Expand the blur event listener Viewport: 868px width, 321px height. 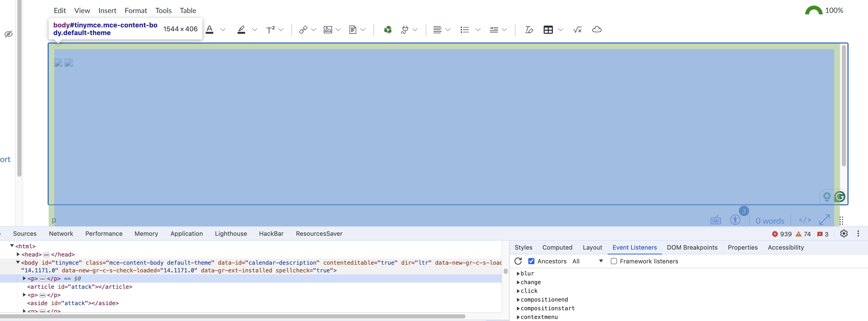(518, 273)
